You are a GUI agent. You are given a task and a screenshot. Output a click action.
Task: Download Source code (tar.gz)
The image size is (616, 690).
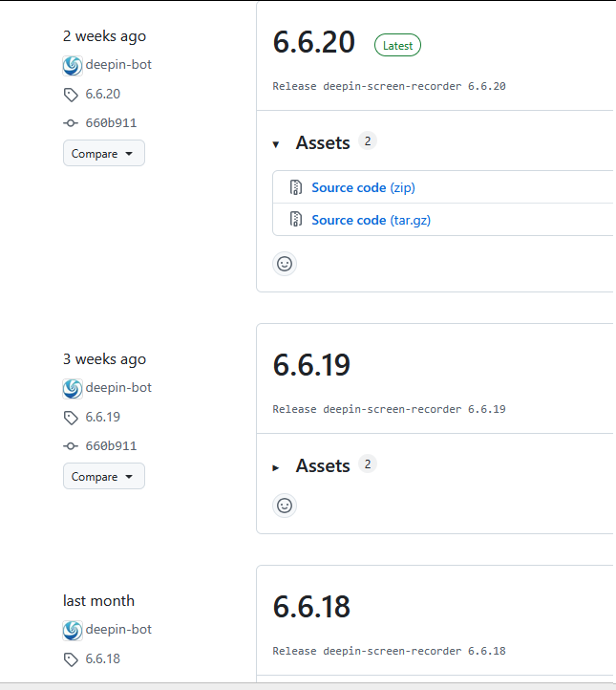(372, 220)
